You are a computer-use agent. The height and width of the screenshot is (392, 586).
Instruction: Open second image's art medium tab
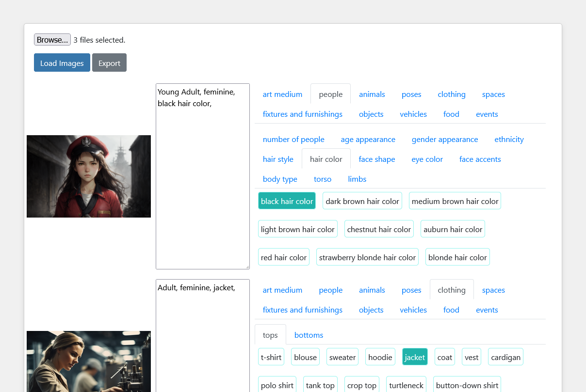tap(282, 290)
